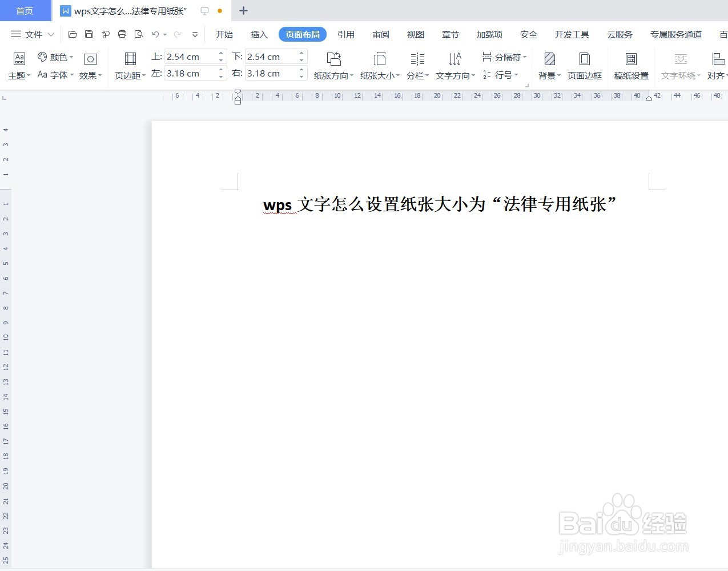Decrease the right margin 右 down stepper

(301, 77)
